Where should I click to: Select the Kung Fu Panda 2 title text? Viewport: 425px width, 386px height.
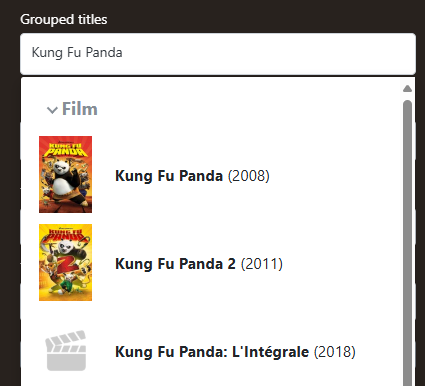pyautogui.click(x=175, y=264)
